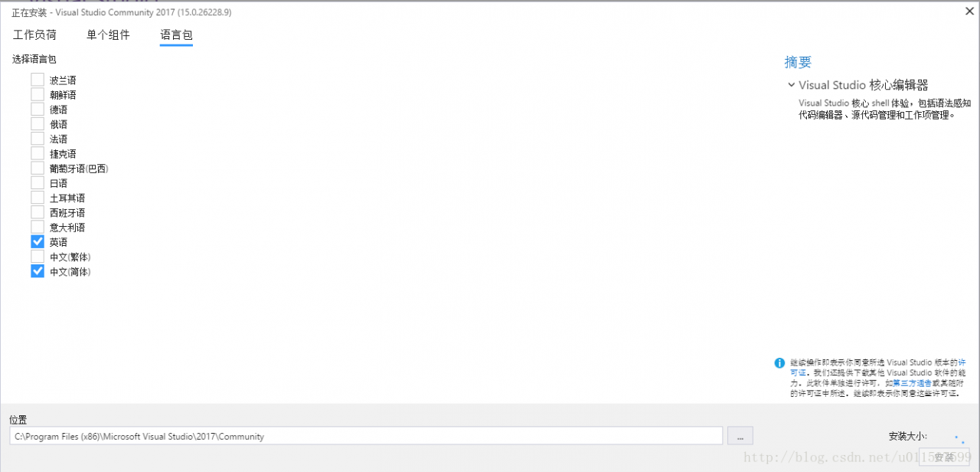Click the browse "..." button beside install path
The width and height of the screenshot is (980, 472).
pyautogui.click(x=740, y=436)
